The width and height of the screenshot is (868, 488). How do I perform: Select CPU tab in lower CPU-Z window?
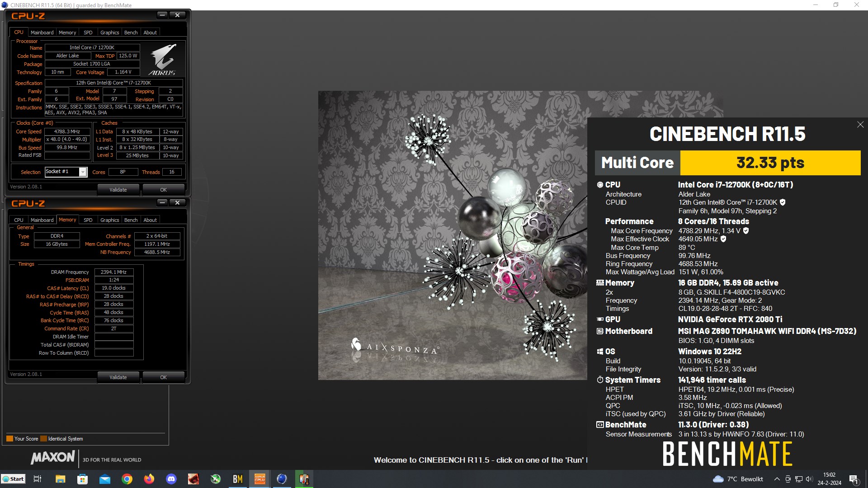(19, 220)
